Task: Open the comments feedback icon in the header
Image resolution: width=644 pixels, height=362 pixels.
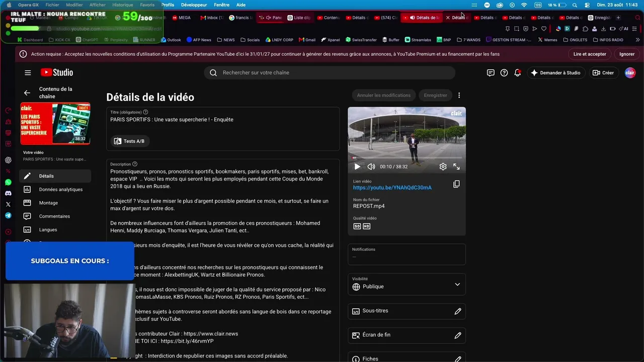Action: point(491,73)
